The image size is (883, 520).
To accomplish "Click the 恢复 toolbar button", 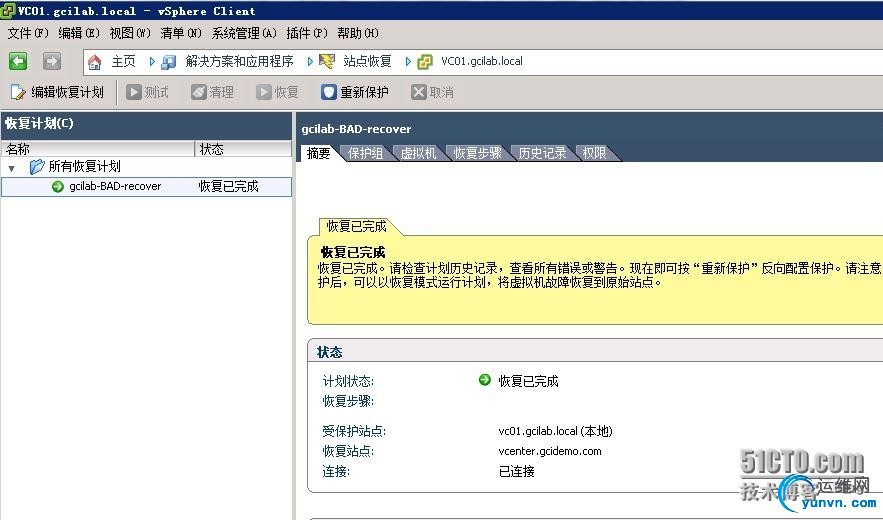I will coord(277,92).
